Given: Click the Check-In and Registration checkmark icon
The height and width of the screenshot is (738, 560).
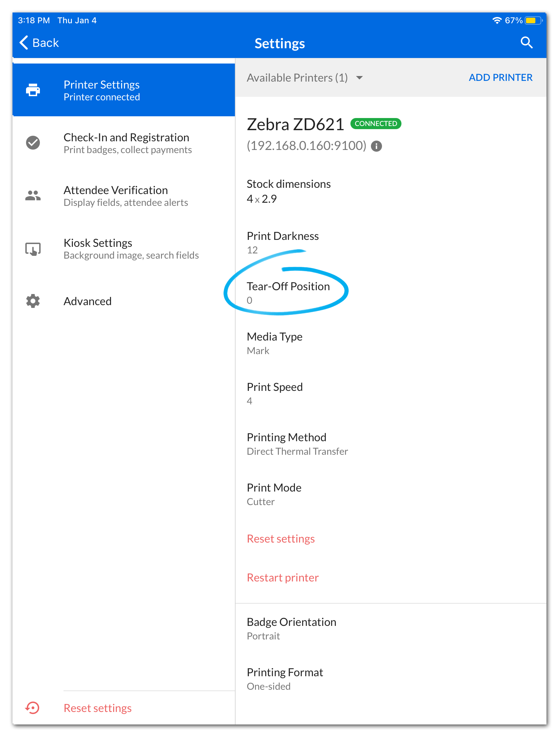Looking at the screenshot, I should click(x=32, y=143).
